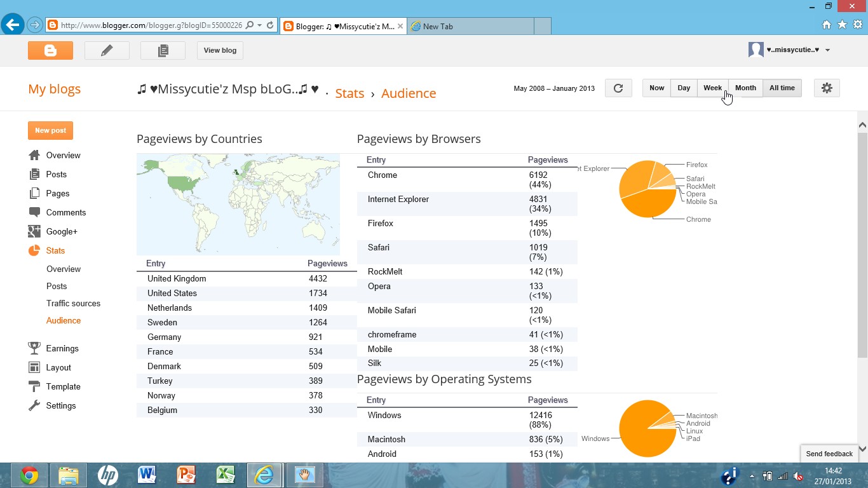This screenshot has width=868, height=488.
Task: Click the Netherlands country row
Action: point(247,308)
